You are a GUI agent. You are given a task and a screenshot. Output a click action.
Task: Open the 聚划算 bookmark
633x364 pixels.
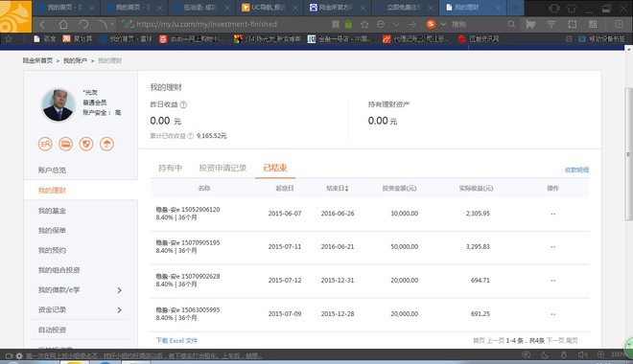pyautogui.click(x=78, y=38)
